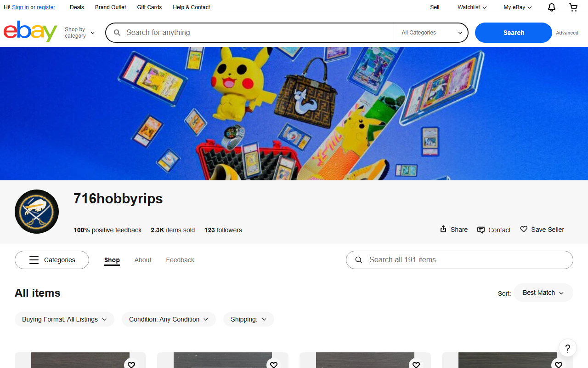588x368 pixels.
Task: Expand Shop by category dropdown
Action: pyautogui.click(x=80, y=33)
